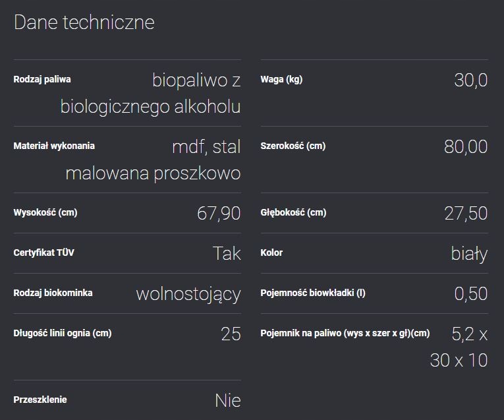Click the weight value 30,0
Screen dimensions: 504x420
coord(470,80)
